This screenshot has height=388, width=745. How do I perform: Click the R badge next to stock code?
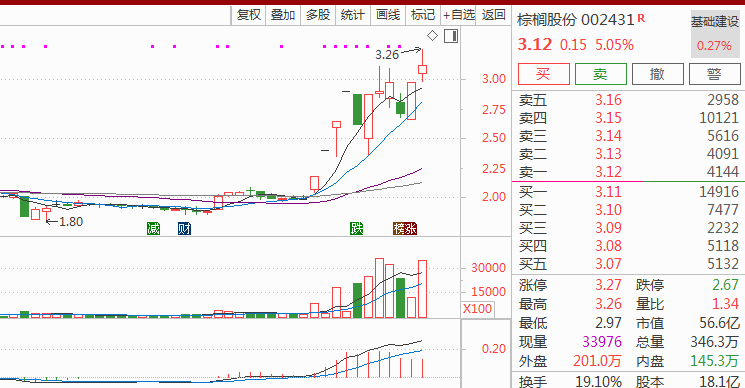coord(641,18)
